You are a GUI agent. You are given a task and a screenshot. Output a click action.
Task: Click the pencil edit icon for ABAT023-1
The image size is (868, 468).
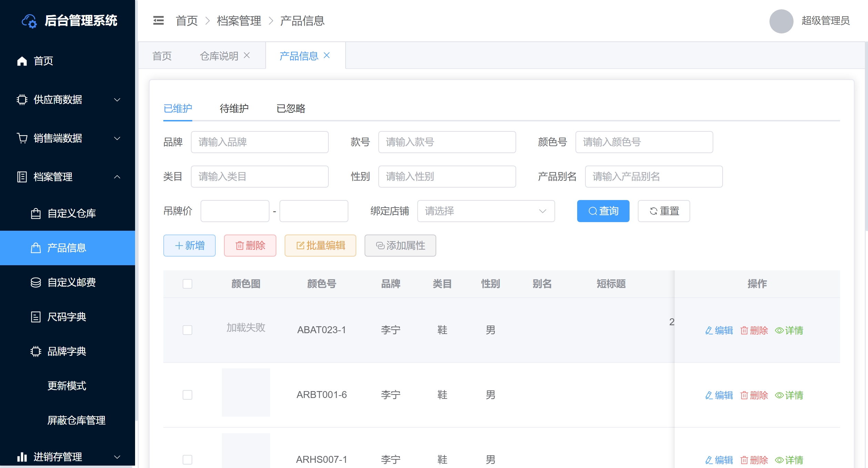[709, 330]
